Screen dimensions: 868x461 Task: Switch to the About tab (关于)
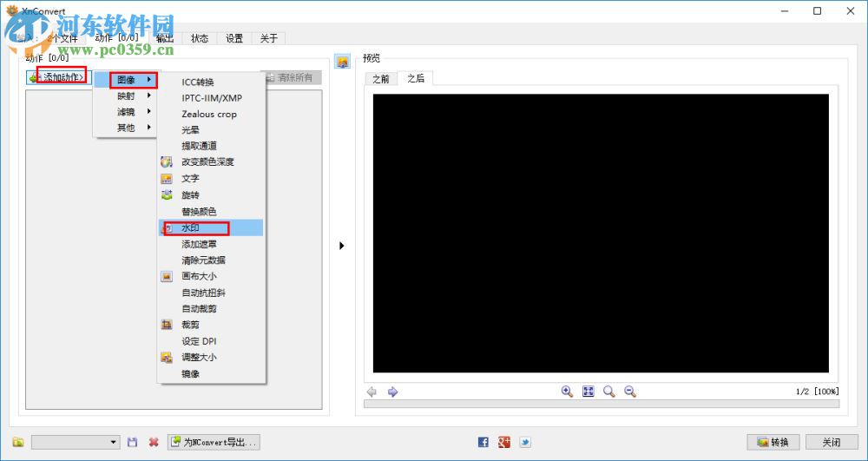coord(268,38)
